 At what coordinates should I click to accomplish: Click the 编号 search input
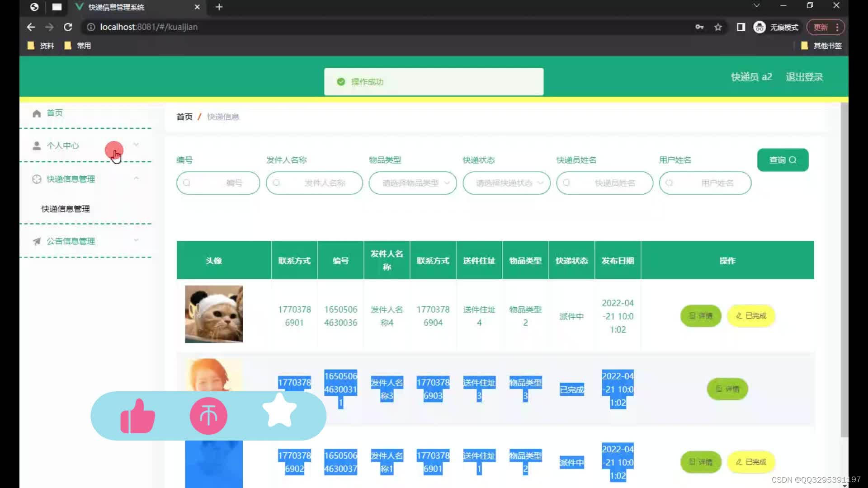[x=218, y=183]
